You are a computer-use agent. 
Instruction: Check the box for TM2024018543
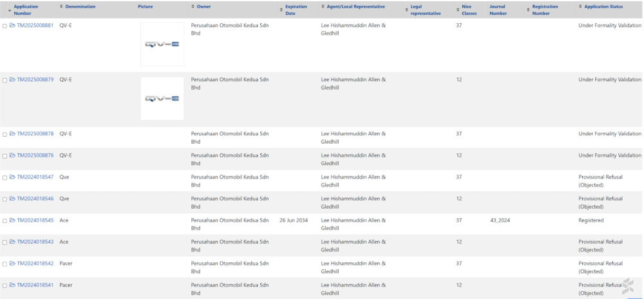click(x=5, y=242)
